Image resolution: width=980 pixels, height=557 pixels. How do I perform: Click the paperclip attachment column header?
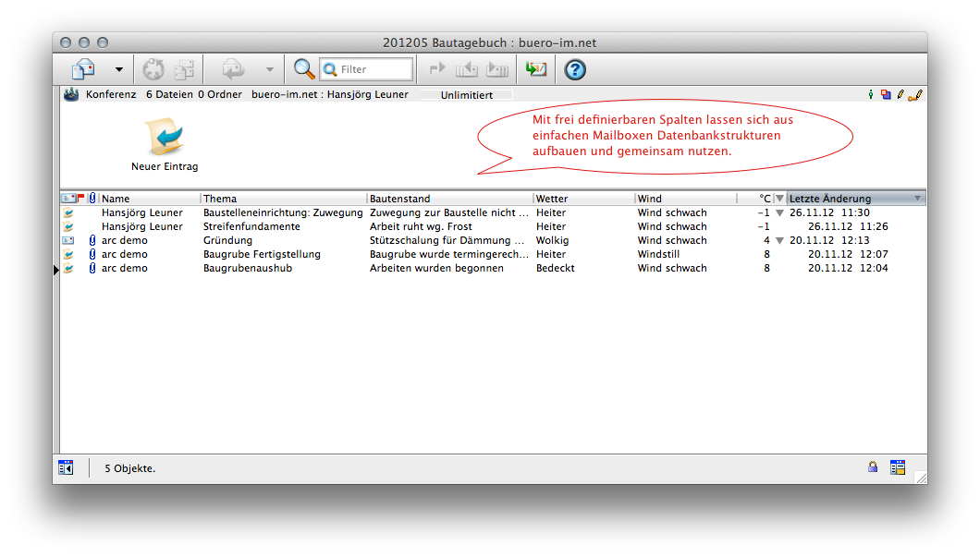click(x=92, y=199)
